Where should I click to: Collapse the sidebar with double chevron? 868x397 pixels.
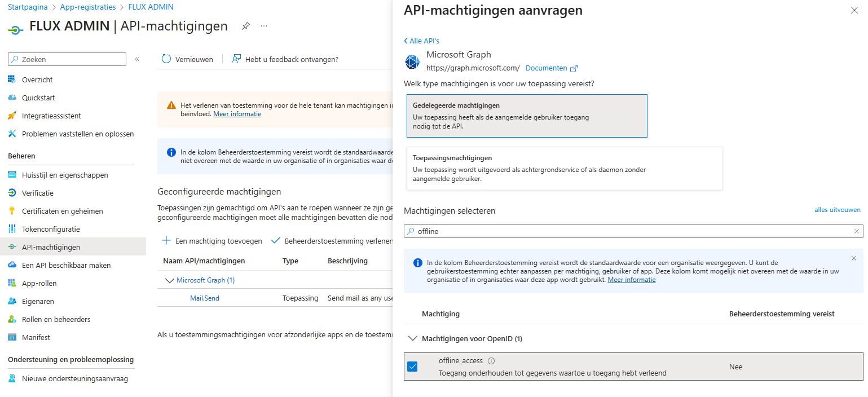pos(137,59)
